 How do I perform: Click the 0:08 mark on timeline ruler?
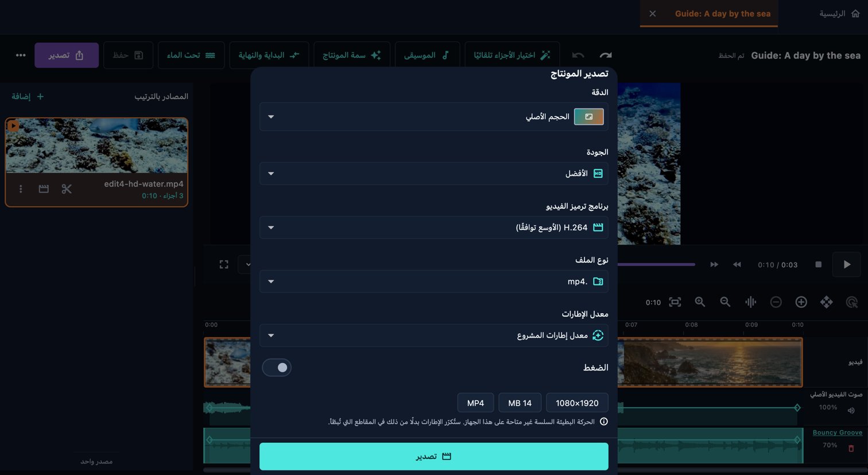[x=691, y=325]
